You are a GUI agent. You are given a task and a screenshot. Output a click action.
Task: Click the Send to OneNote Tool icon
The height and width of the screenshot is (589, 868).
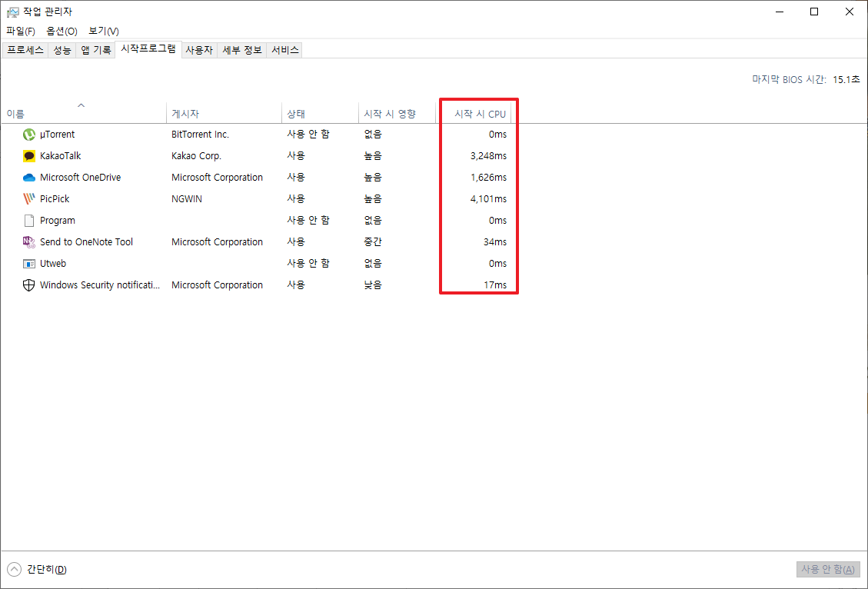coord(28,242)
